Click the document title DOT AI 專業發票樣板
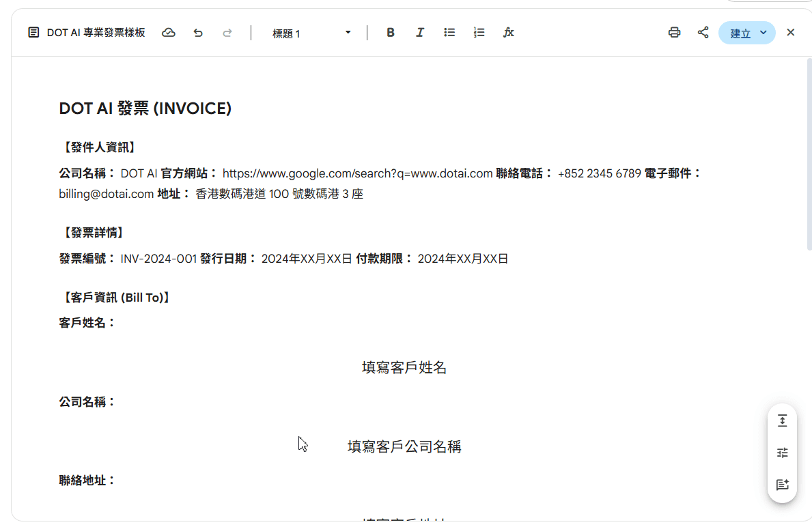This screenshot has width=812, height=529. [x=96, y=33]
